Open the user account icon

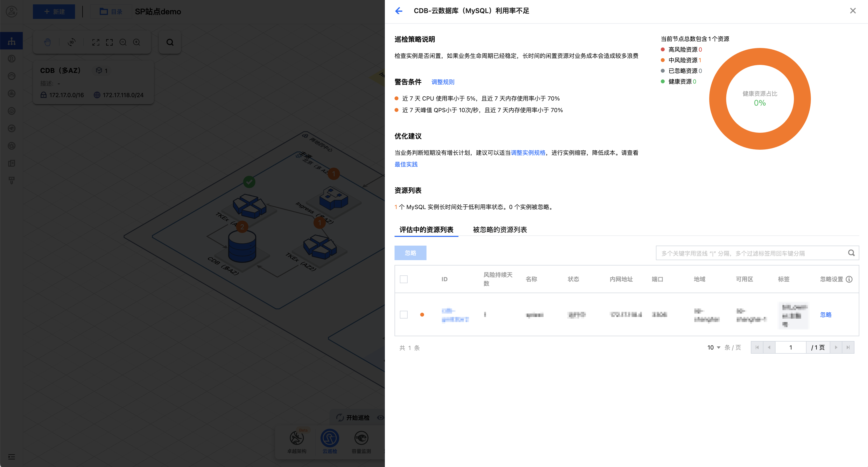coord(11,11)
